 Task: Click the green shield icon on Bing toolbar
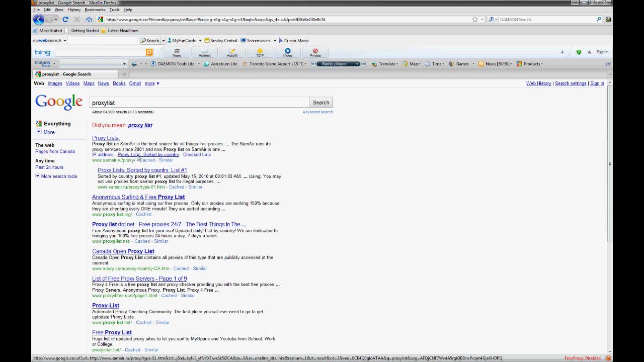579,52
